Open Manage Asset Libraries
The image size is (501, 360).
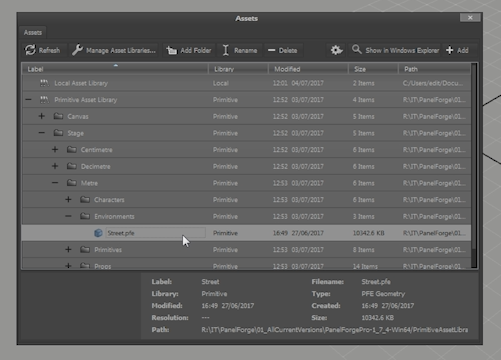click(x=114, y=50)
